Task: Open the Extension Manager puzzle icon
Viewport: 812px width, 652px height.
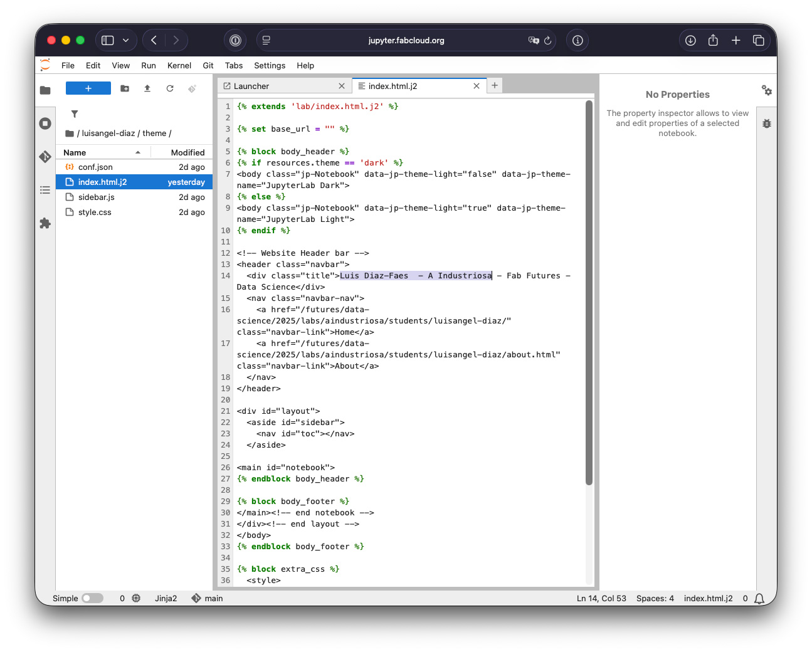Action: tap(45, 223)
